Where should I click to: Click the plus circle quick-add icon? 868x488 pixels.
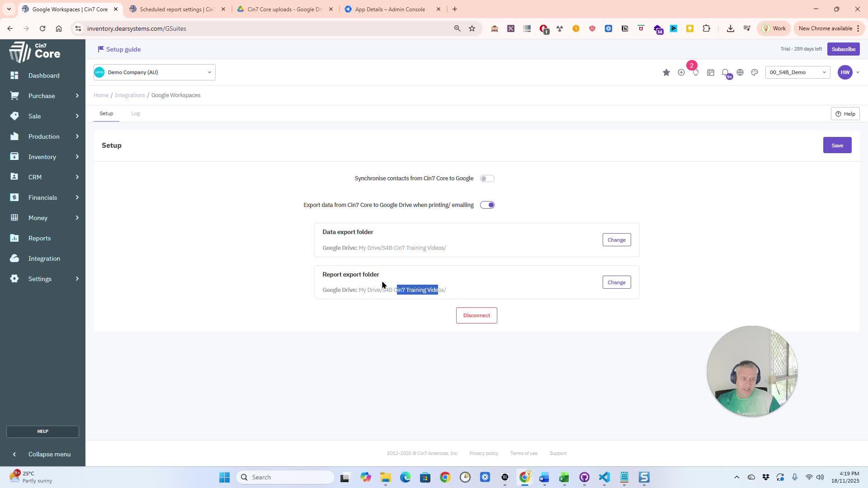(x=681, y=72)
